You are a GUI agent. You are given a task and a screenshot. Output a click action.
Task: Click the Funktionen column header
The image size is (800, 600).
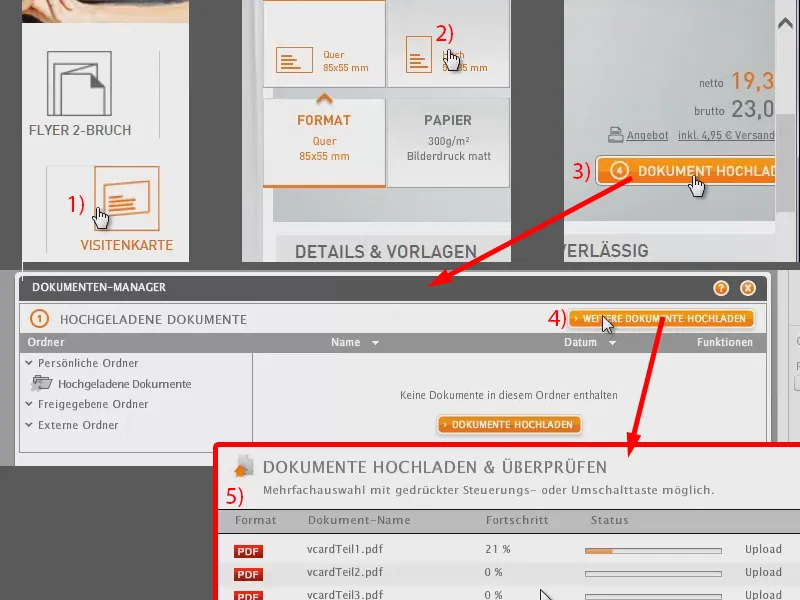tap(724, 342)
